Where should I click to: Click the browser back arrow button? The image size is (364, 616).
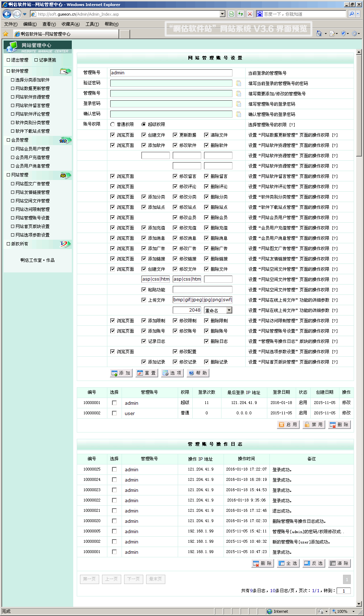pos(7,14)
